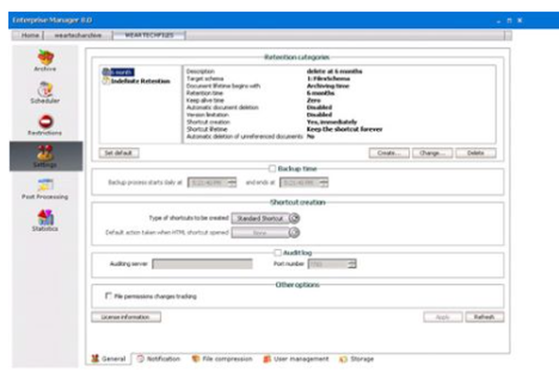Select the Indefinite Retention category
Screen dimensions: 559x392
click(136, 81)
